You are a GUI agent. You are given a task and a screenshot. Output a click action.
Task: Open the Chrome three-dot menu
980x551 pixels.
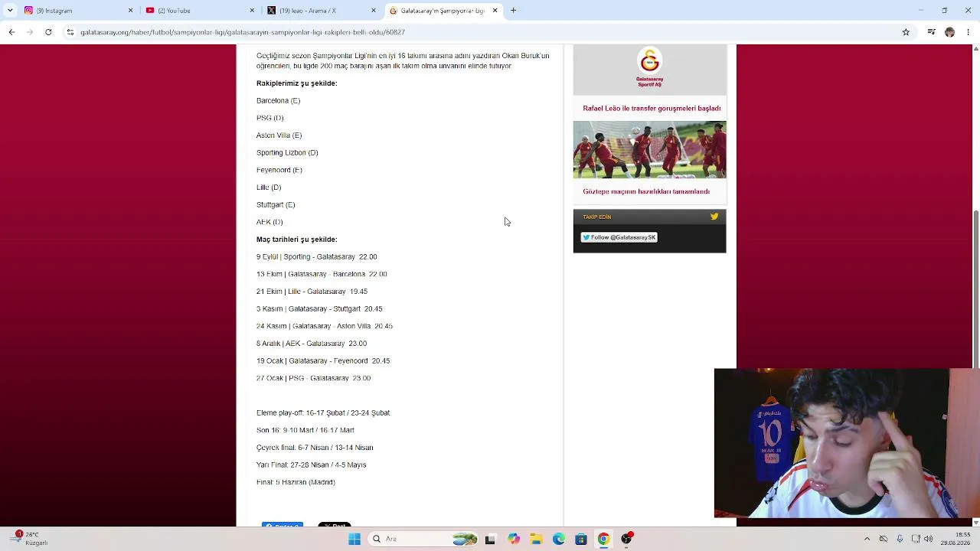(x=969, y=32)
